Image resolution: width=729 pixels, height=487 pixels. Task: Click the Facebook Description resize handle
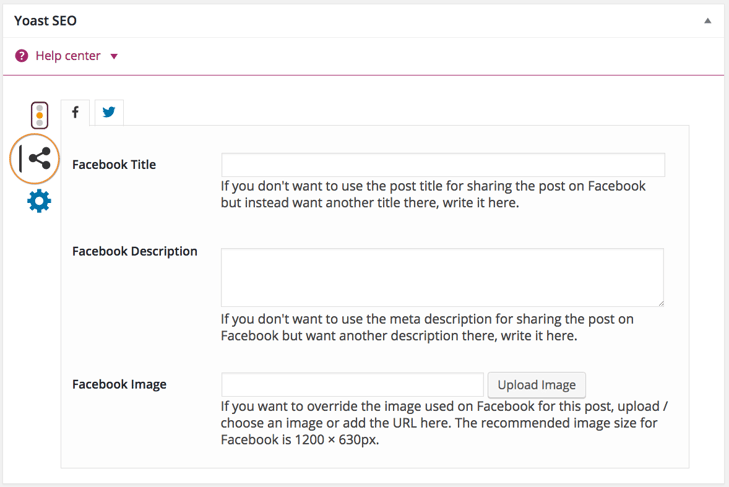pyautogui.click(x=660, y=301)
